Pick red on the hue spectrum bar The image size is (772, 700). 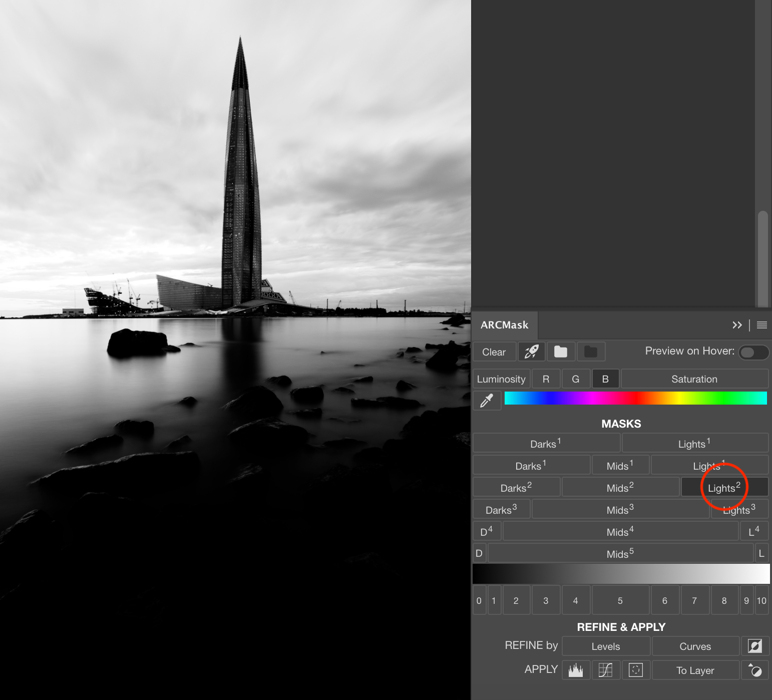coord(636,398)
